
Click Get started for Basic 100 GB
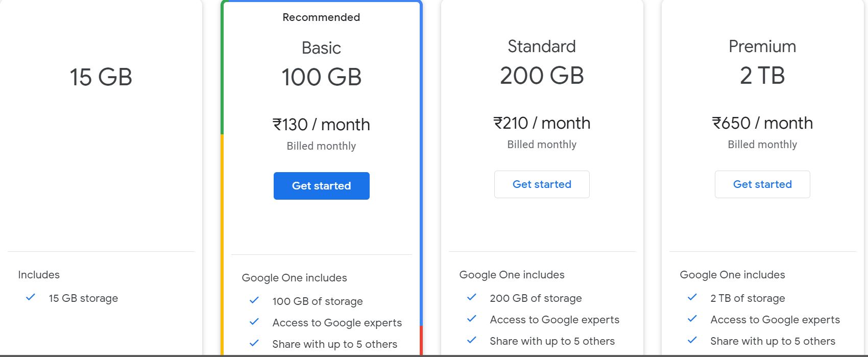tap(321, 186)
